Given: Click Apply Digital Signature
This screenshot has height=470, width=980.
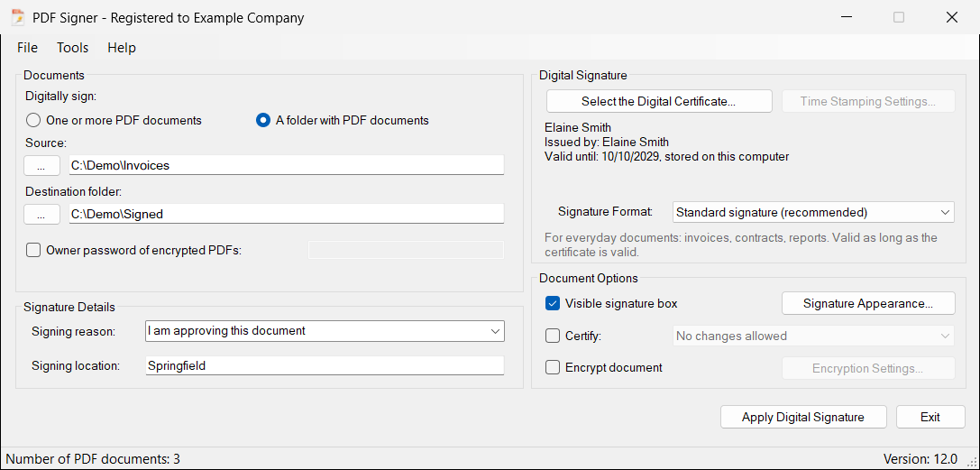Looking at the screenshot, I should pos(803,417).
